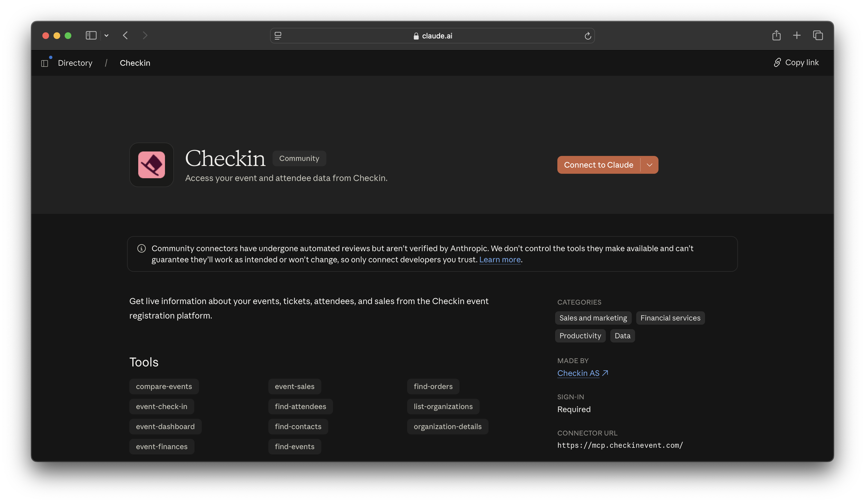The width and height of the screenshot is (865, 504).
Task: Open the Learn more link
Action: click(x=500, y=260)
